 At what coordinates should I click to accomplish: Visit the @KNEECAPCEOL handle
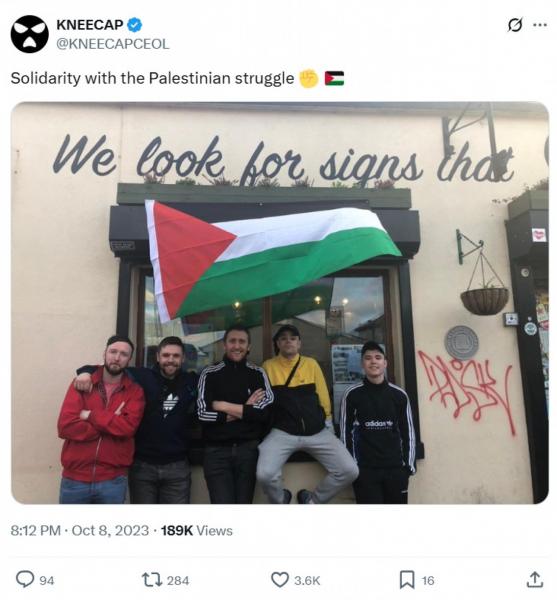click(x=112, y=44)
